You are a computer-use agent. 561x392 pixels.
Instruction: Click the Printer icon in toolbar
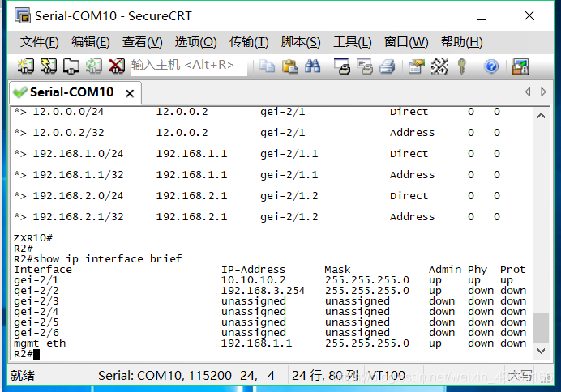[388, 66]
